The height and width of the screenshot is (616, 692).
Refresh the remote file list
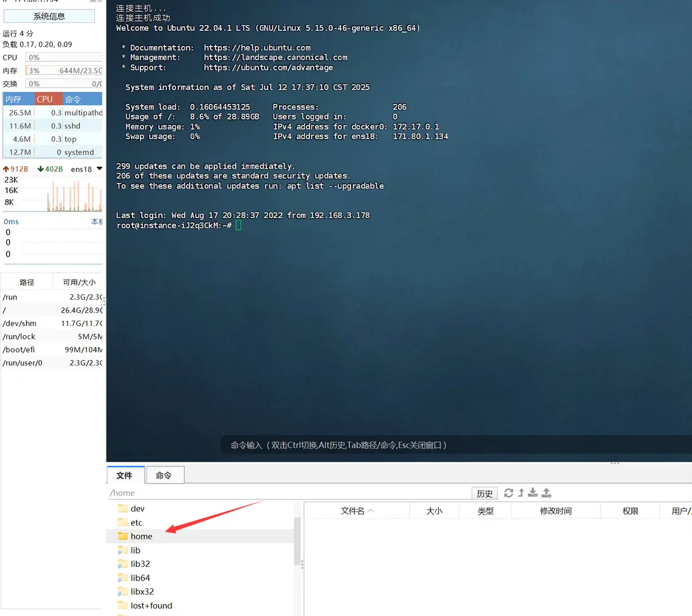(x=509, y=493)
